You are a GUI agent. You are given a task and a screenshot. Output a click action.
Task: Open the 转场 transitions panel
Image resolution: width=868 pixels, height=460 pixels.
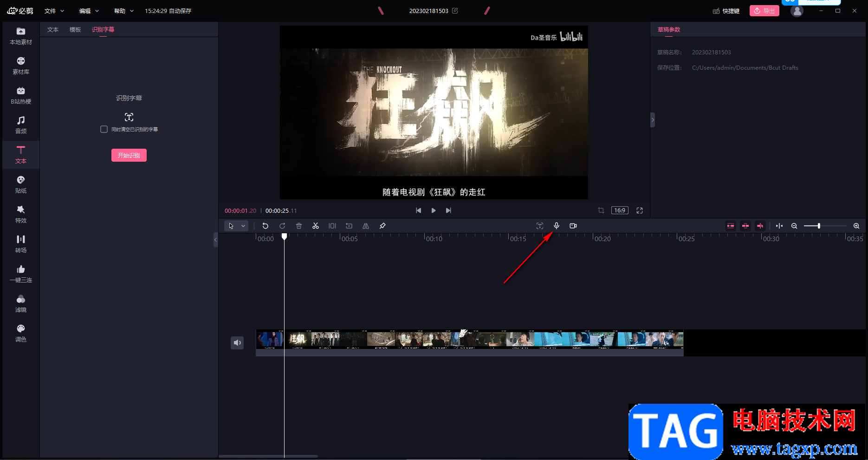pos(21,244)
